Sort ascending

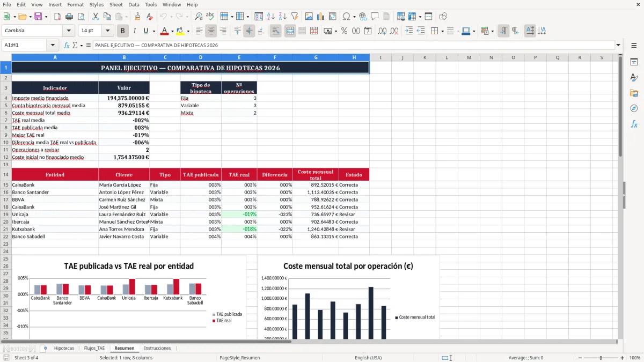pyautogui.click(x=271, y=17)
